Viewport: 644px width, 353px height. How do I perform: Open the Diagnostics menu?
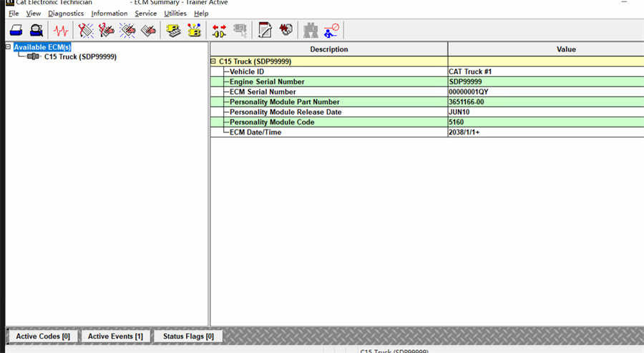coord(66,14)
